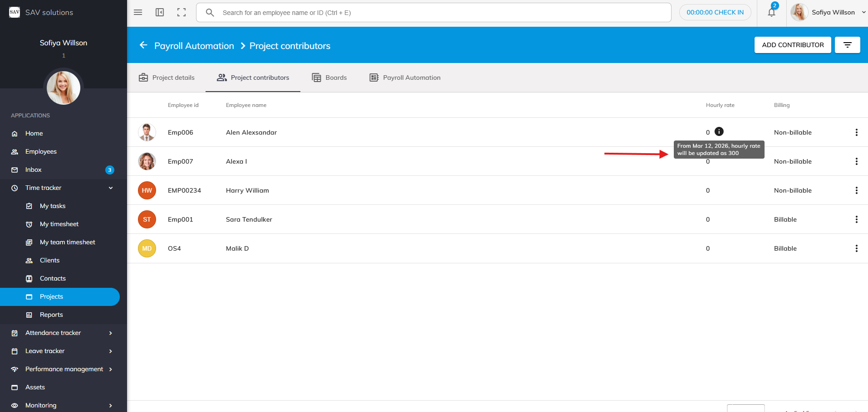The width and height of the screenshot is (868, 412).
Task: Open more options for Malik D
Action: (856, 248)
